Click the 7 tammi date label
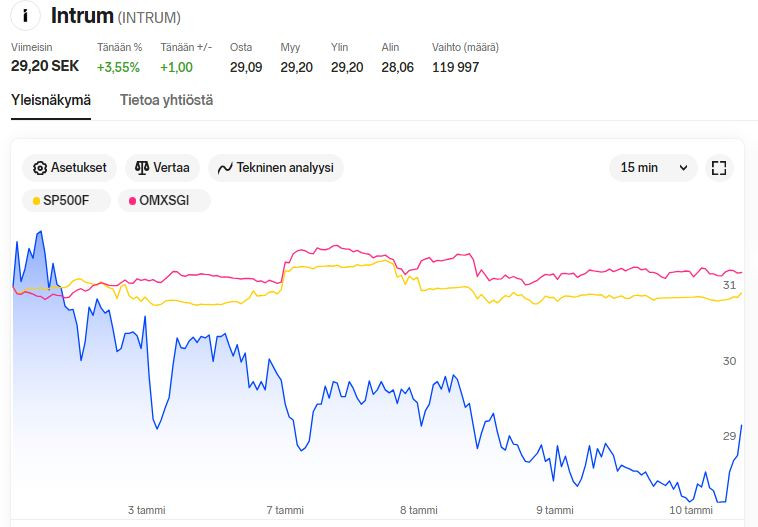This screenshot has height=527, width=758. 285,510
